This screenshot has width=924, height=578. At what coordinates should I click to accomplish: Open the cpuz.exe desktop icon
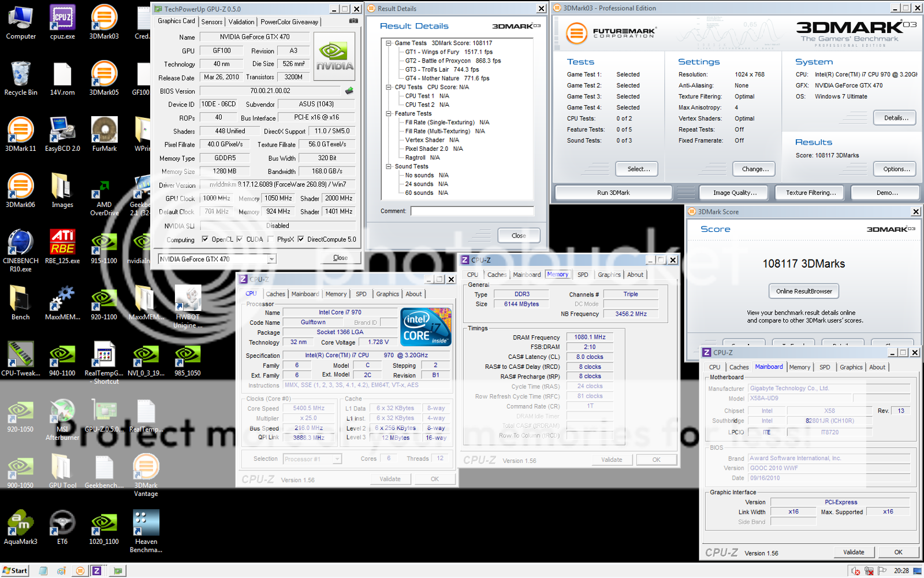pyautogui.click(x=62, y=23)
